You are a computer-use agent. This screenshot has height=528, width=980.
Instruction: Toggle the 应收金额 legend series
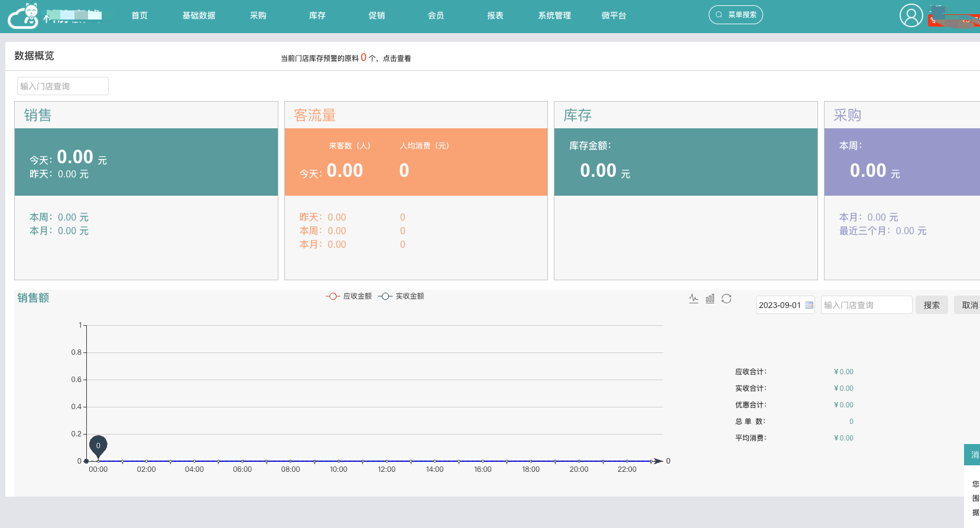pyautogui.click(x=349, y=296)
